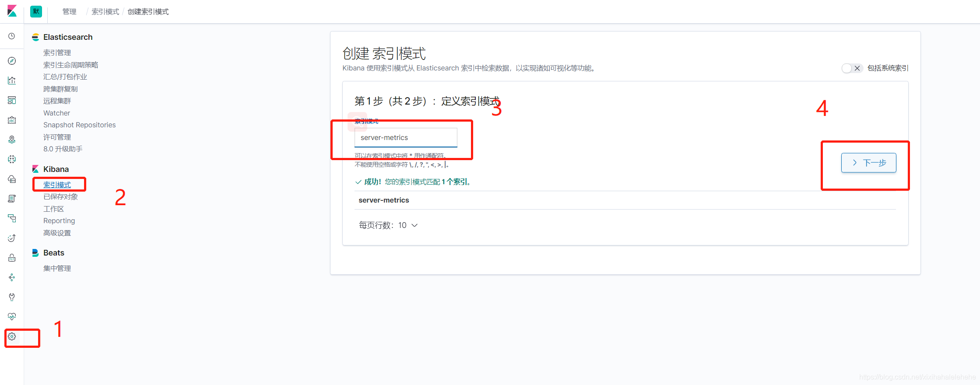Open the Graph nodes icon
Viewport: 980px width, 385px height.
point(12,277)
